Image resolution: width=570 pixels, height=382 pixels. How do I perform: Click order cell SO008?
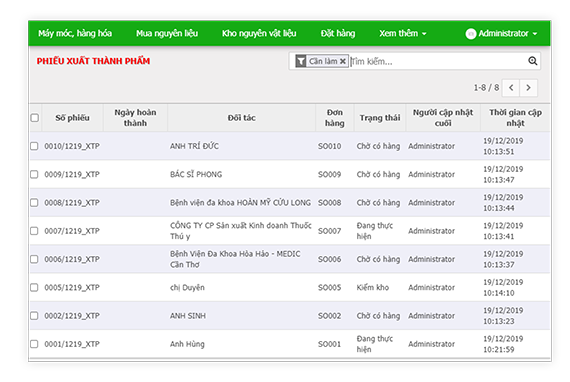point(329,202)
